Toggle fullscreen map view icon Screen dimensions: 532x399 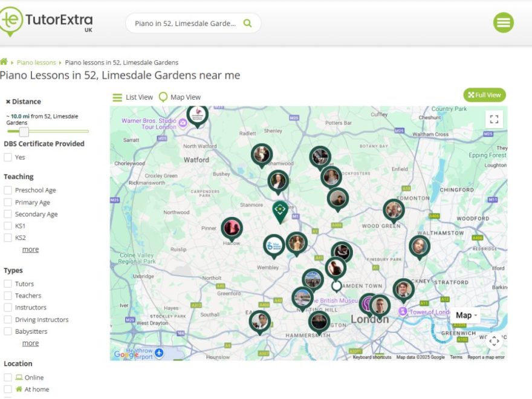pyautogui.click(x=494, y=119)
